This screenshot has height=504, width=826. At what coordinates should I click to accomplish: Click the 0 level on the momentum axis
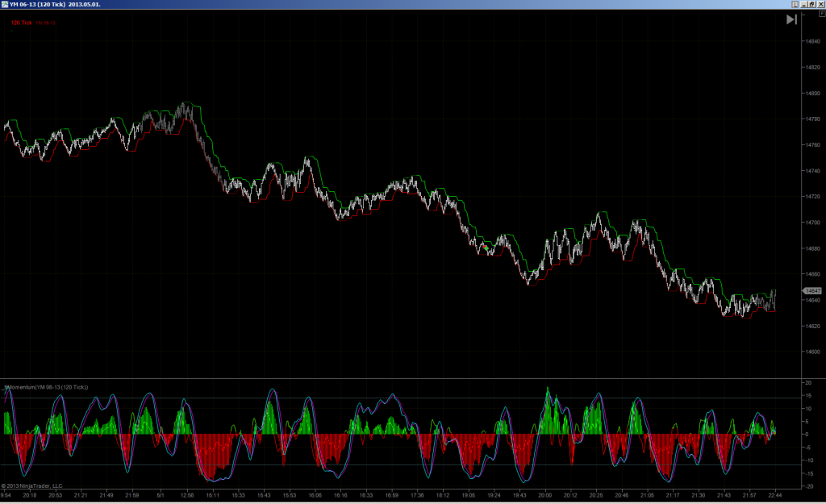click(x=807, y=435)
